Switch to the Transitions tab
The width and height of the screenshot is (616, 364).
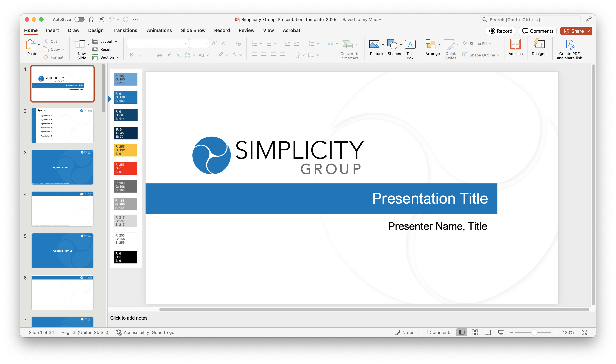pyautogui.click(x=125, y=30)
